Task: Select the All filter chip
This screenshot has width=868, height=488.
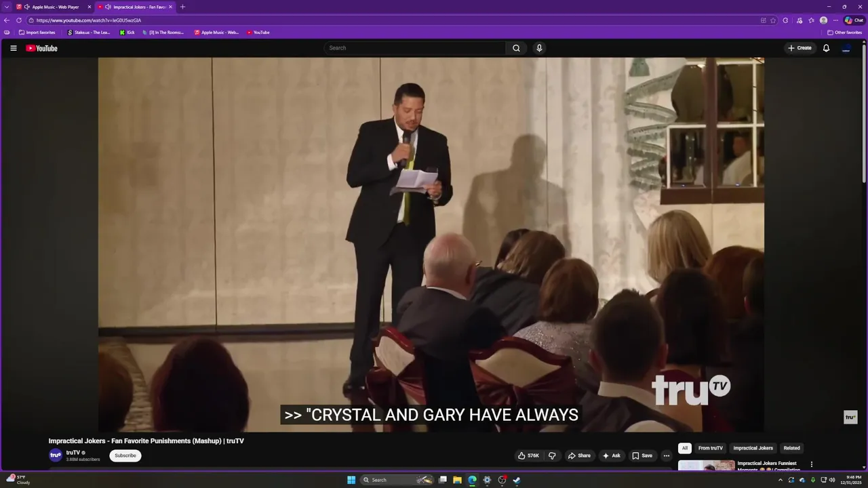Action: [685, 448]
